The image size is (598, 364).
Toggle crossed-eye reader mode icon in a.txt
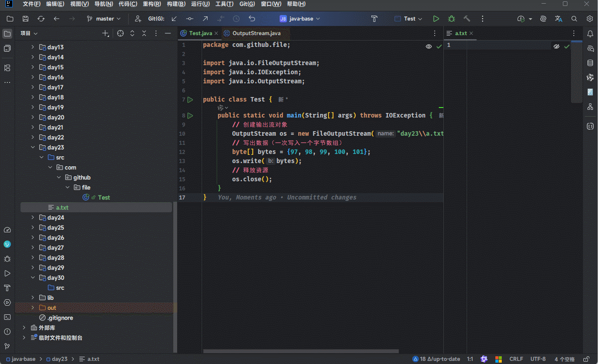556,46
